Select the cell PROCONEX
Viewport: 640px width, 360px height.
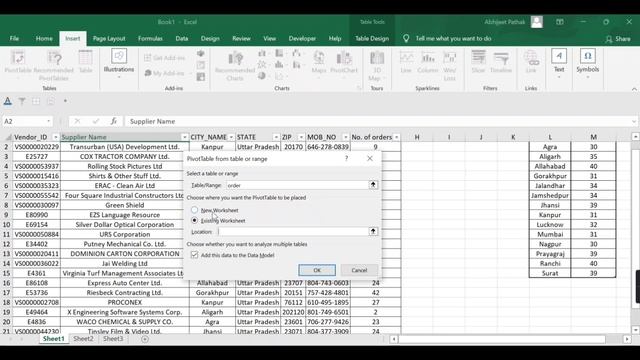[x=124, y=302]
